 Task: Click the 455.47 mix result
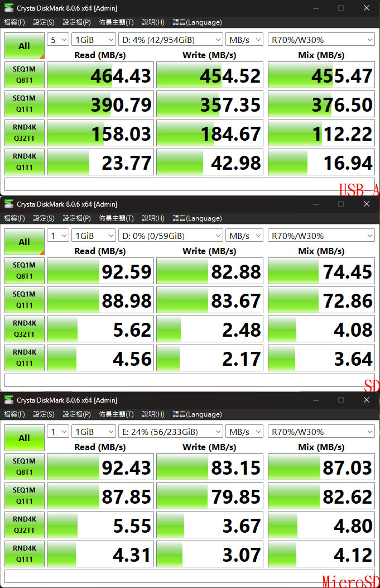[x=321, y=75]
